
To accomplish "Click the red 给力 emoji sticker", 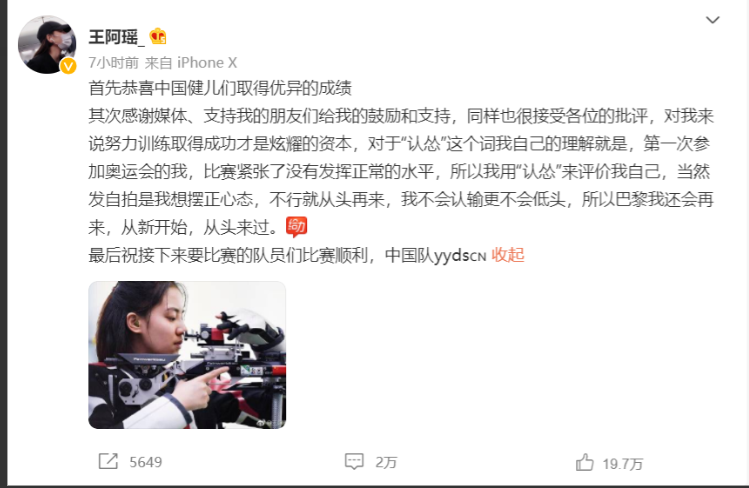I will pyautogui.click(x=296, y=227).
